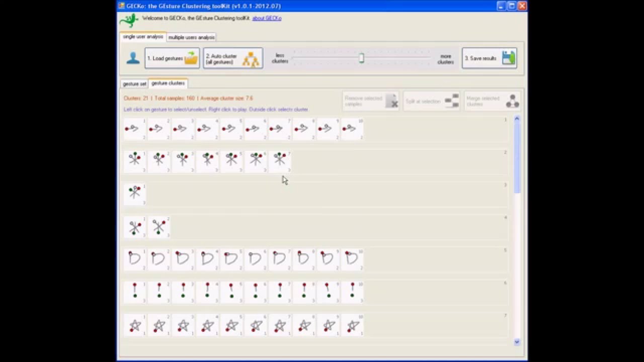This screenshot has height=362, width=644.
Task: Select star gesture sample 10 in cluster 7
Action: coord(352,325)
